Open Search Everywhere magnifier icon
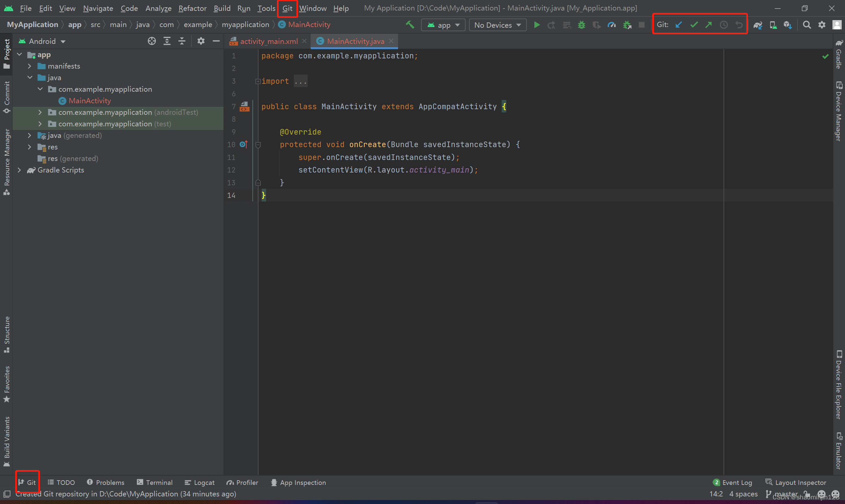 point(807,25)
